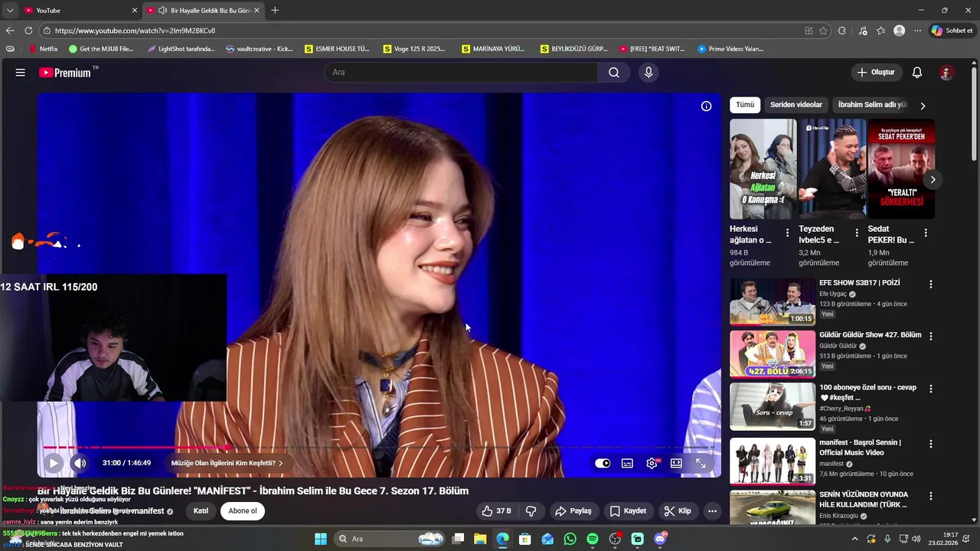This screenshot has height=551, width=980.
Task: Open the Prime Video bookmark
Action: (731, 49)
